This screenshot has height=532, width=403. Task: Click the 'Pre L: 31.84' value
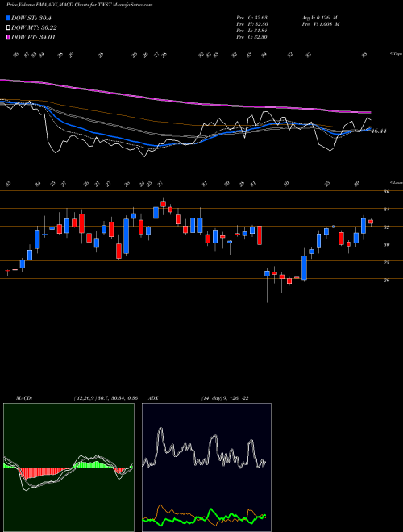click(251, 31)
